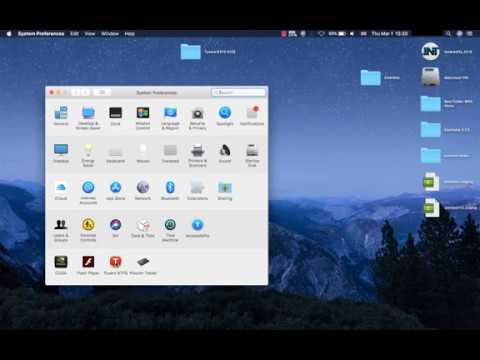This screenshot has width=480, height=360.
Task: Open the Wacom Tablet preferences pane
Action: 143,265
